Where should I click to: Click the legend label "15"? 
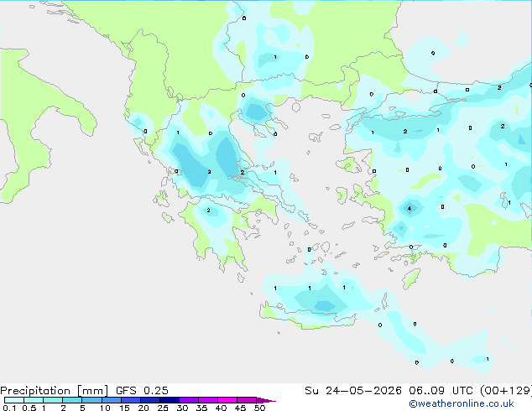(124, 408)
